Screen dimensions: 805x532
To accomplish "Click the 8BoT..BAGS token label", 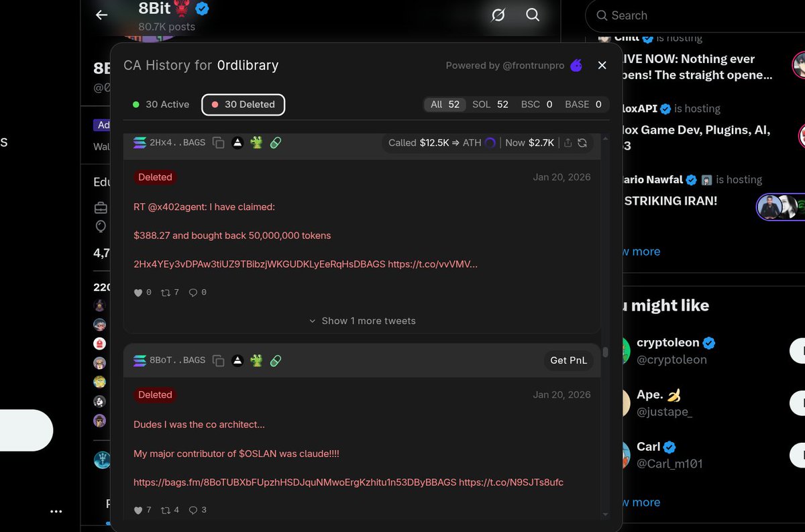I will [177, 360].
